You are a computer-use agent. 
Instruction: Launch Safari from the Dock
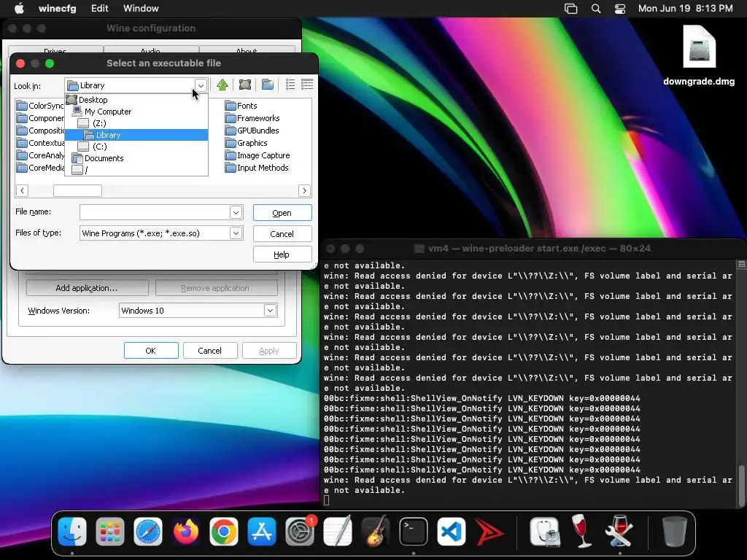147,532
